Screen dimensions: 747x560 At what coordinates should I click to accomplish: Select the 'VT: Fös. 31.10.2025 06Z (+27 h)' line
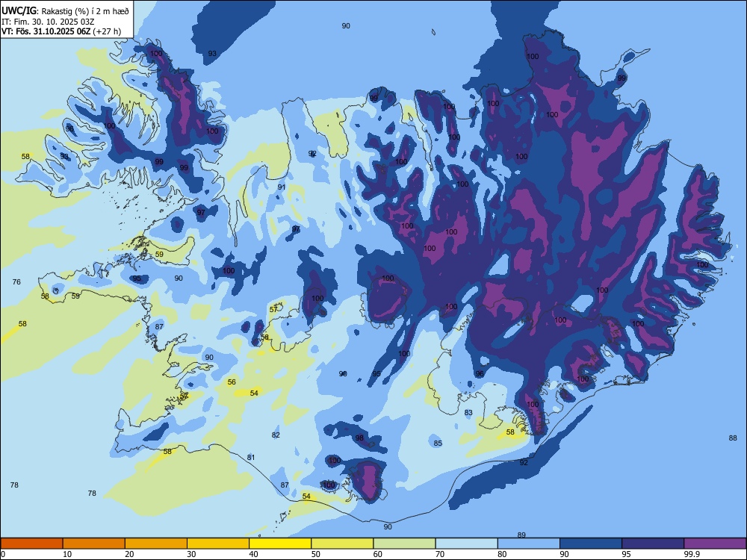(x=61, y=31)
